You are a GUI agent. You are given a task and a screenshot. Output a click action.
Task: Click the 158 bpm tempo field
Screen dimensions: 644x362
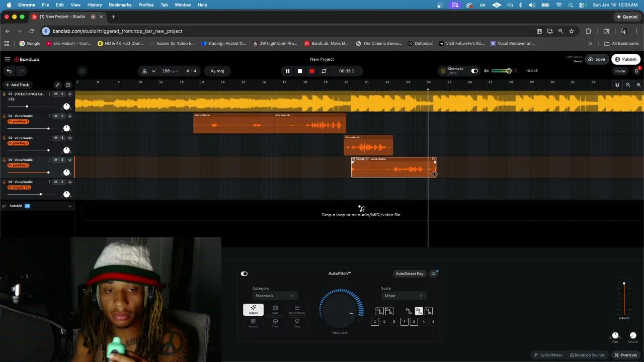point(170,71)
